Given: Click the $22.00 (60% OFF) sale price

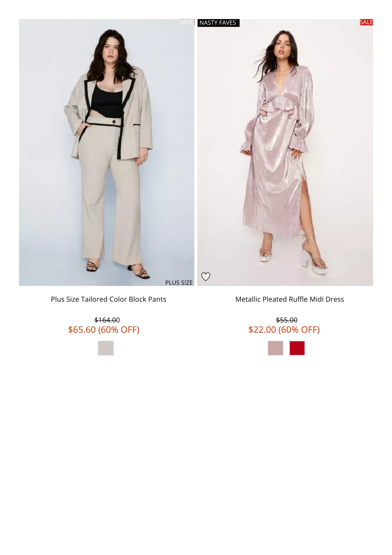Looking at the screenshot, I should pos(284,330).
